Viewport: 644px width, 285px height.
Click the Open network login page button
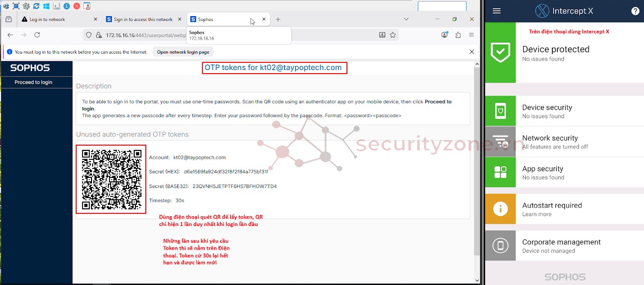point(183,52)
